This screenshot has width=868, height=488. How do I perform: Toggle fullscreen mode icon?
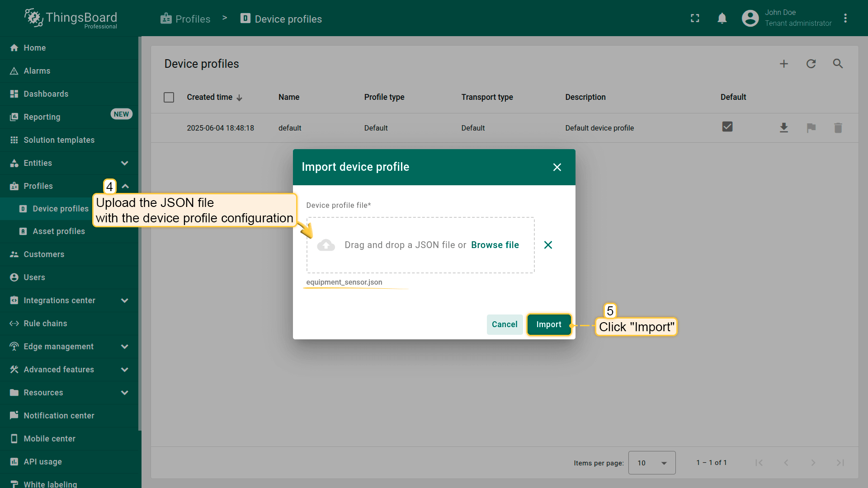click(x=695, y=19)
